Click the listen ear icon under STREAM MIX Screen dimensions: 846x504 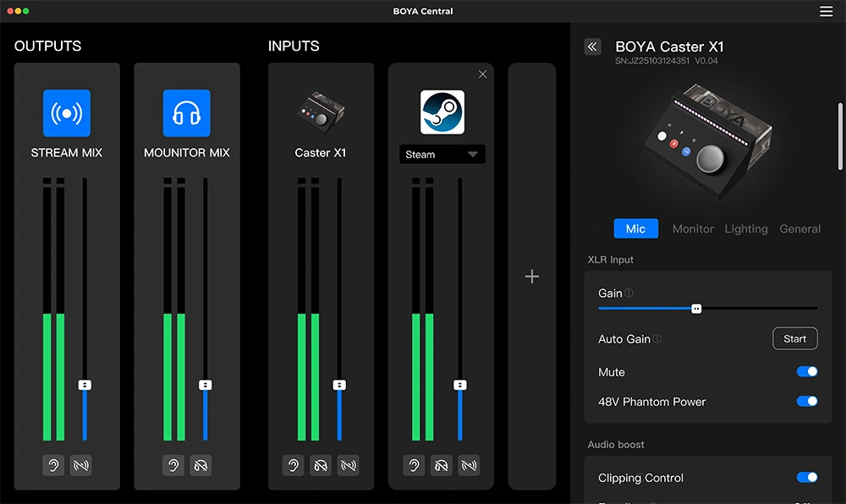53,465
